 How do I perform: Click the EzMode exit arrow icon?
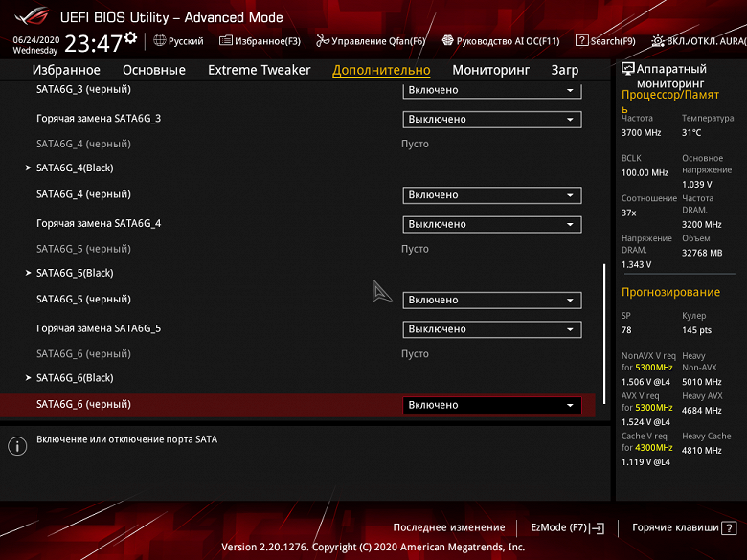click(597, 528)
